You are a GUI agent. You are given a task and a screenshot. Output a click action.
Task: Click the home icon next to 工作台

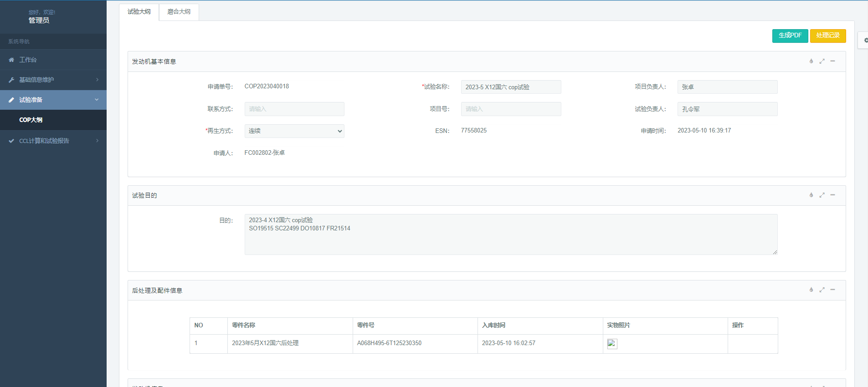11,60
